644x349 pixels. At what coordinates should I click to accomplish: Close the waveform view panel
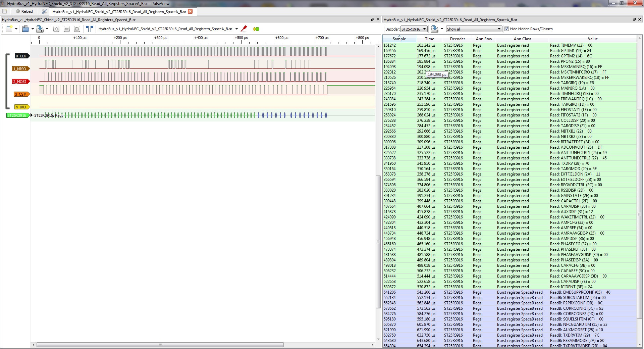point(378,19)
